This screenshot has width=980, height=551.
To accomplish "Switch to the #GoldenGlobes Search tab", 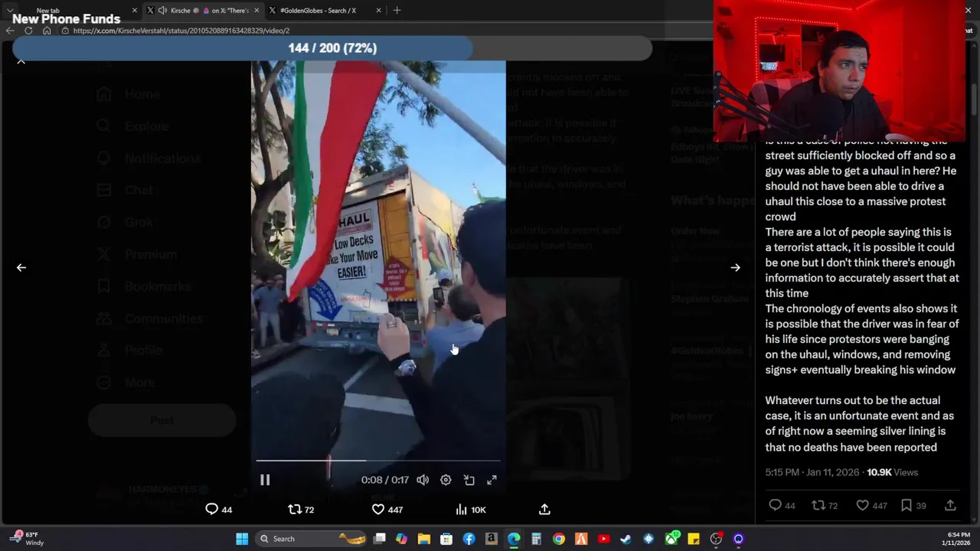I will (x=325, y=10).
